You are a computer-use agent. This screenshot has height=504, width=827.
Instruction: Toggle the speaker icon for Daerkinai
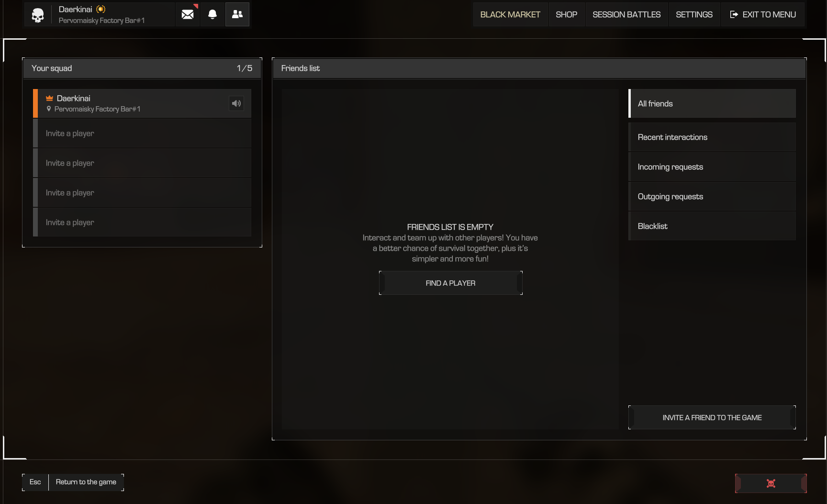pos(236,103)
